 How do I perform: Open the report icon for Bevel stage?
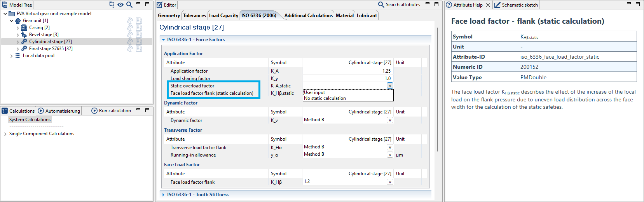(139, 35)
